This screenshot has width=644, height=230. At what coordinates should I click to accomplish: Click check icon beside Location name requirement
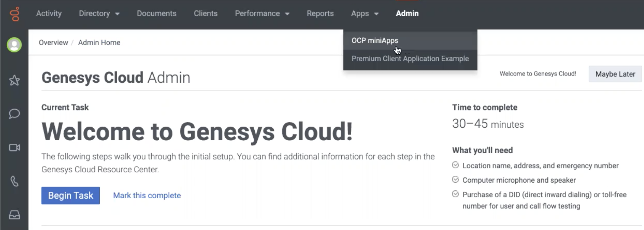tap(456, 165)
